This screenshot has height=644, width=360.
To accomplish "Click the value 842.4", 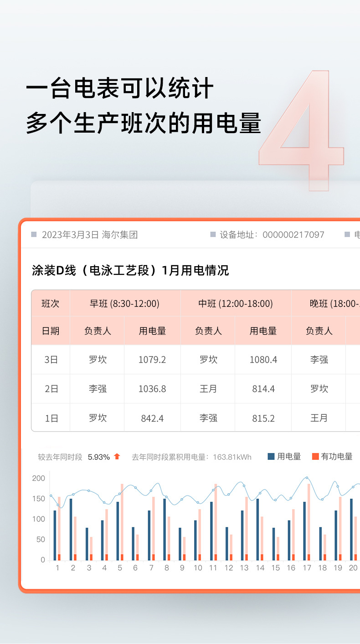I will 152,418.
